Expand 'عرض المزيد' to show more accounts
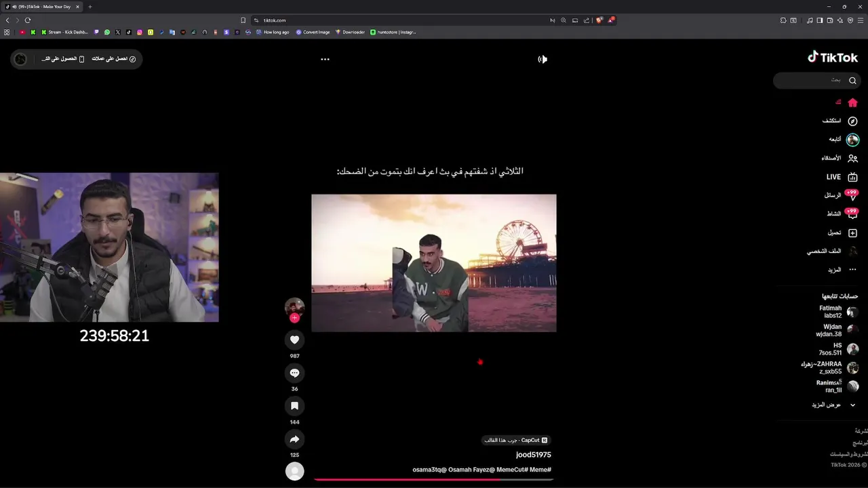 tap(833, 405)
